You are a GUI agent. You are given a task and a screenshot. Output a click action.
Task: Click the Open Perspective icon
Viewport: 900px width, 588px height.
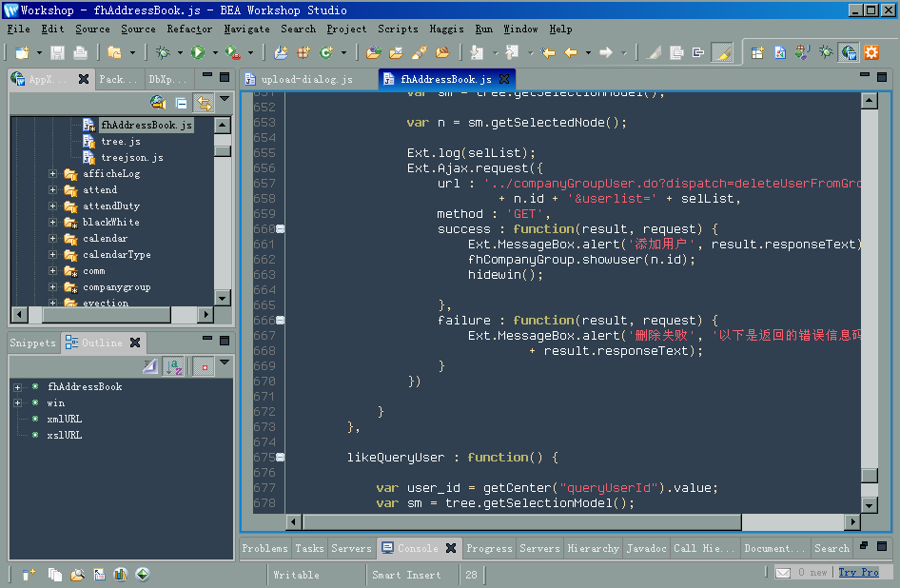(x=757, y=53)
